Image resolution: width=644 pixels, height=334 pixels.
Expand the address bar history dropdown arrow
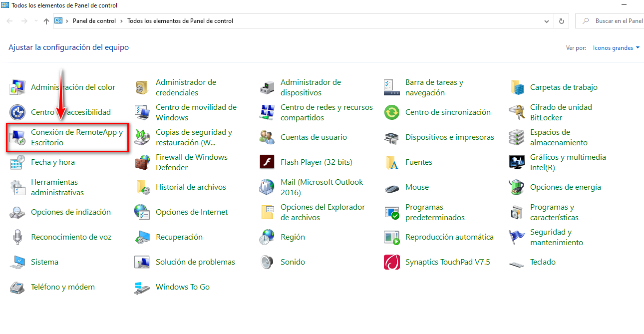coord(548,21)
